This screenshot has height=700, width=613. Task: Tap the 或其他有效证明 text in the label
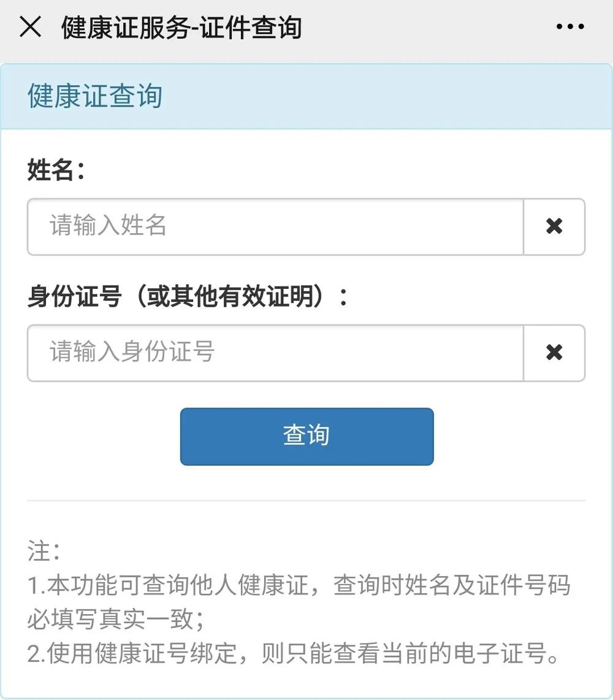230,298
